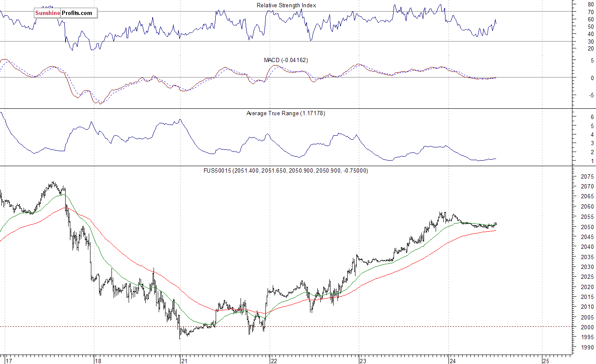596x364 pixels.
Task: Click the RSI 50 scale label
Action: [x=591, y=27]
